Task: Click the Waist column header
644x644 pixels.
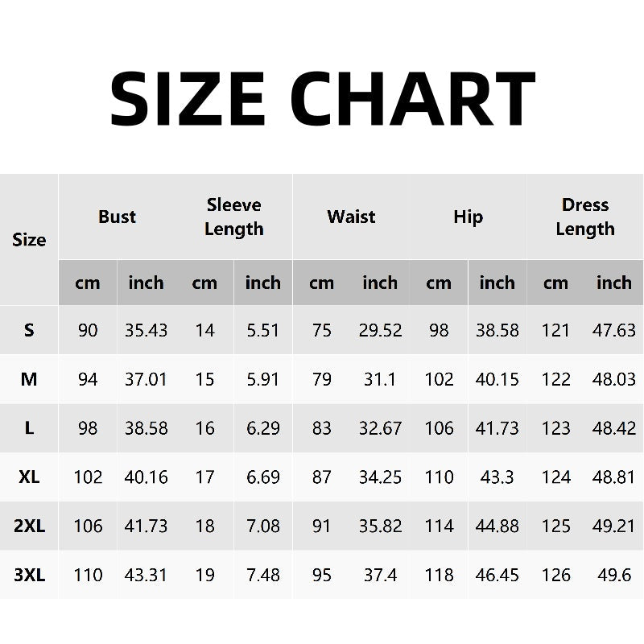Action: [x=351, y=217]
